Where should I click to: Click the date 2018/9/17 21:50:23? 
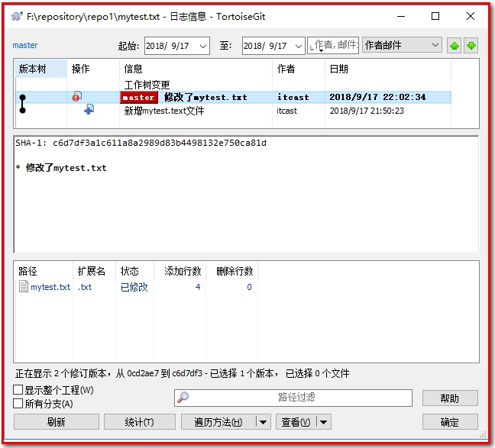[x=367, y=111]
